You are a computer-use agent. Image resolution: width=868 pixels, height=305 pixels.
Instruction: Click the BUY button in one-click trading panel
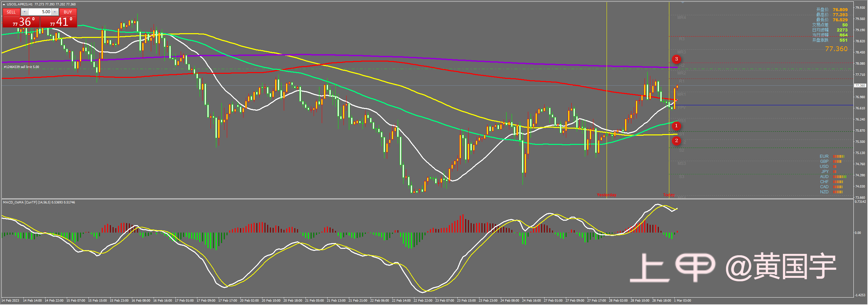click(68, 12)
